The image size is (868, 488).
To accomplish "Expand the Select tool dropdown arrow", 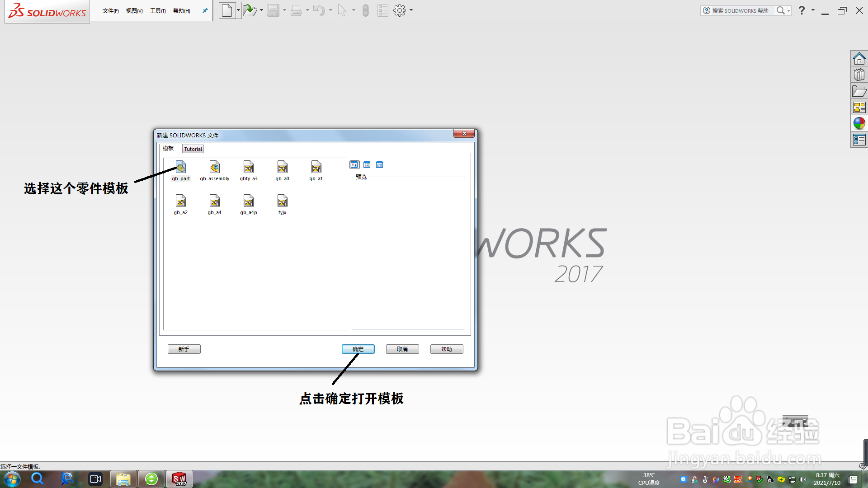I will [354, 10].
